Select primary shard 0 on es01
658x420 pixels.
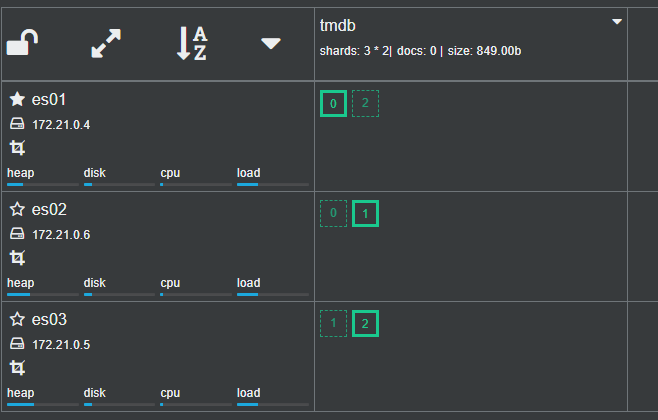[x=333, y=103]
